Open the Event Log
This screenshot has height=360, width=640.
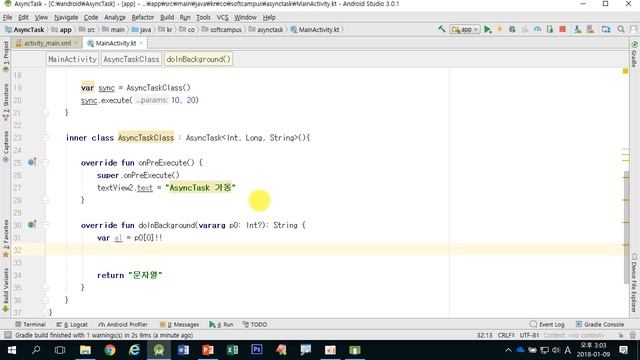pos(547,324)
